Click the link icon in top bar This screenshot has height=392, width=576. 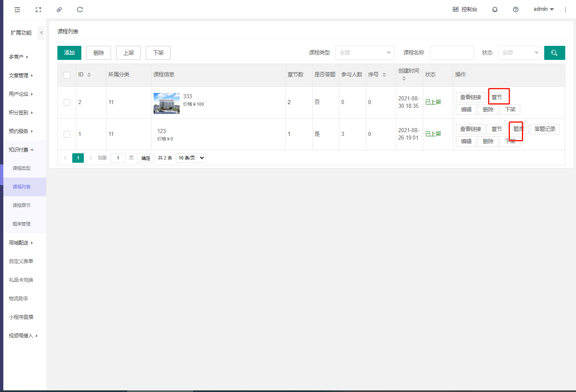coord(59,10)
